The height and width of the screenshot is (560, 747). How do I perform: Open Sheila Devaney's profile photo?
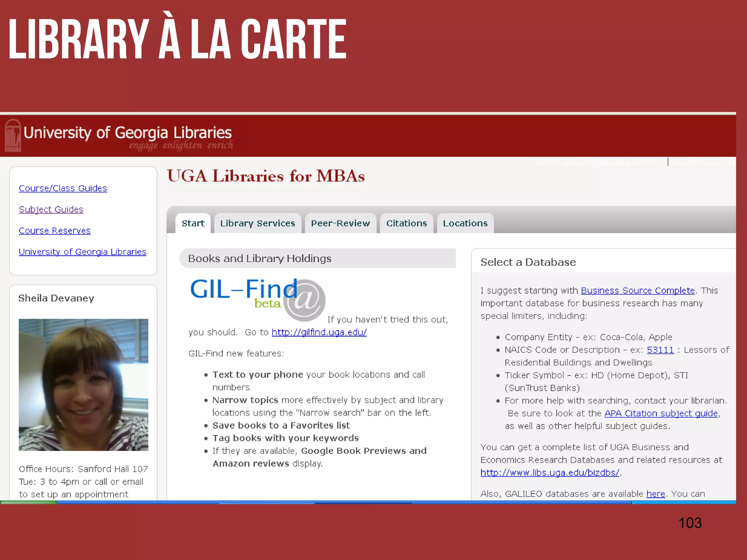[x=84, y=385]
